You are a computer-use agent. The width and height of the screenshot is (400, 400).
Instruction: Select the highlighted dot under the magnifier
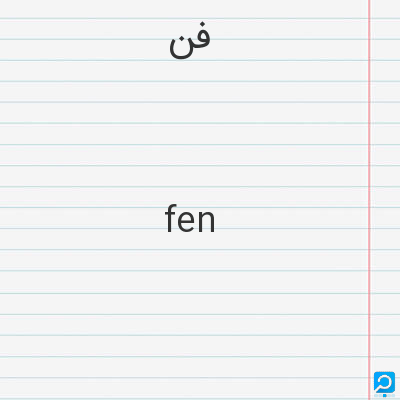point(384,396)
